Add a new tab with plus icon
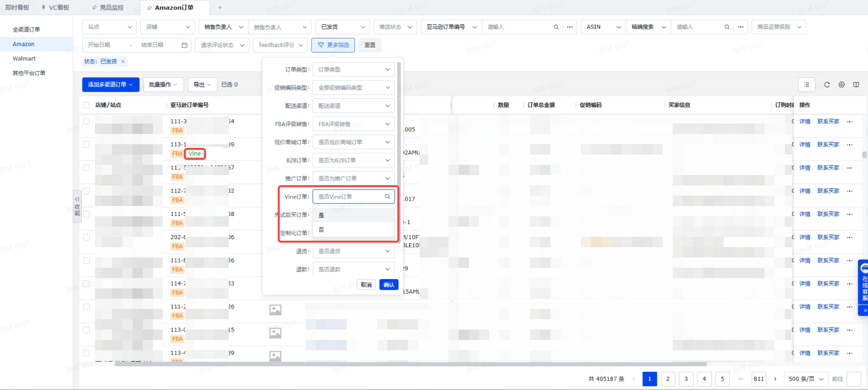The height and width of the screenshot is (390, 868). pos(220,8)
